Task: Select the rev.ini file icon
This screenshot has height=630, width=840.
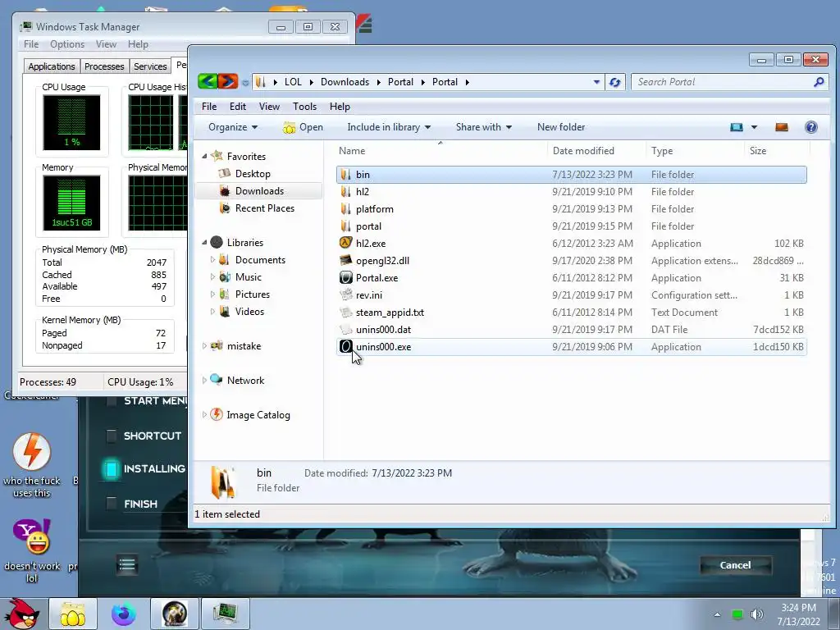Action: (346, 294)
